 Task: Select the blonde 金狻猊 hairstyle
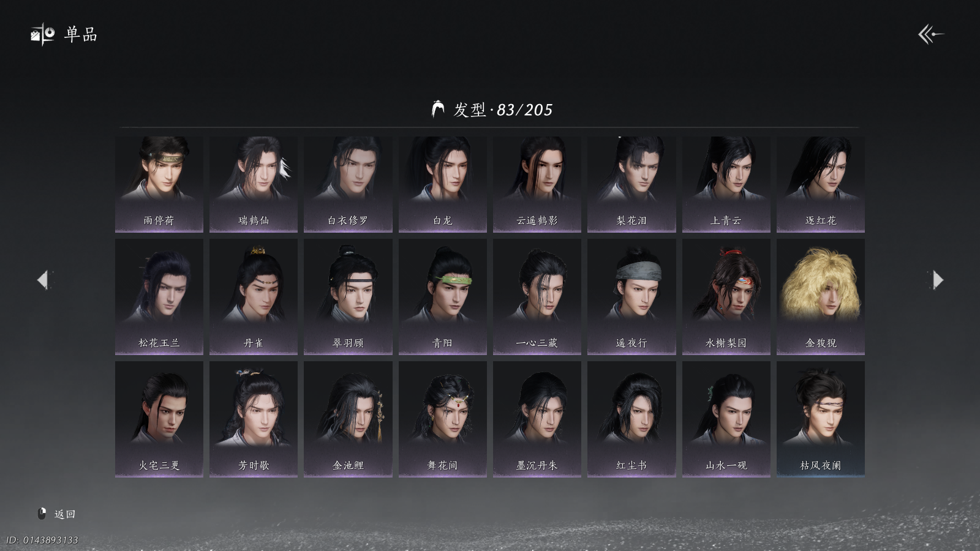coord(821,296)
